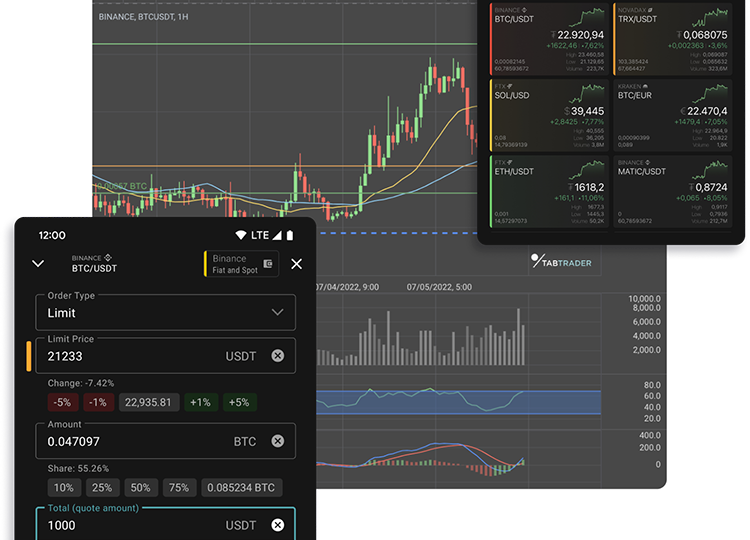Click the wallet icon in the account selector

pos(268,264)
